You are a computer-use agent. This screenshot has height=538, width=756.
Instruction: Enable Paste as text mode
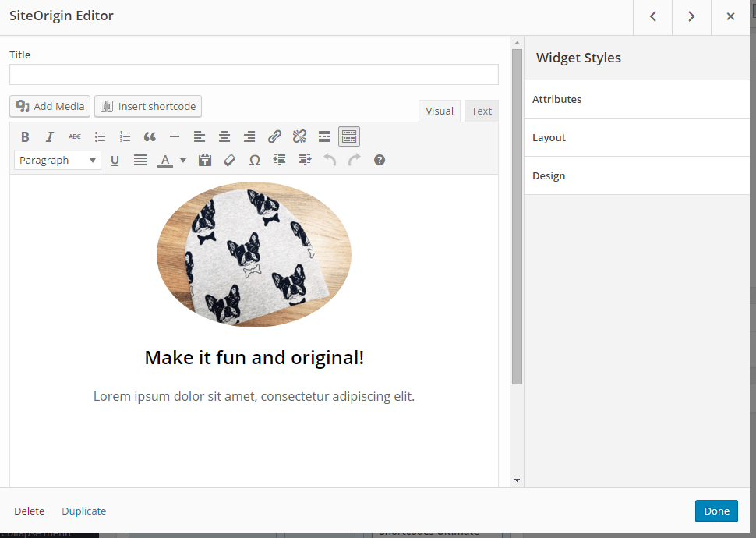tap(205, 160)
